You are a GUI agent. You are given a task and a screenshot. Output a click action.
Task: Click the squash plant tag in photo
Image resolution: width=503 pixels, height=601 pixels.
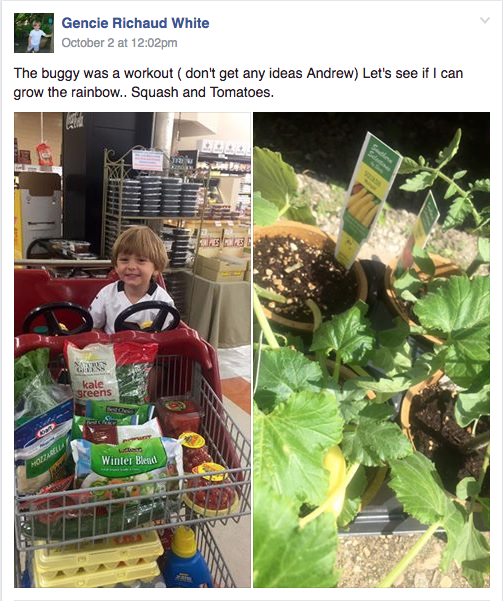tap(367, 199)
